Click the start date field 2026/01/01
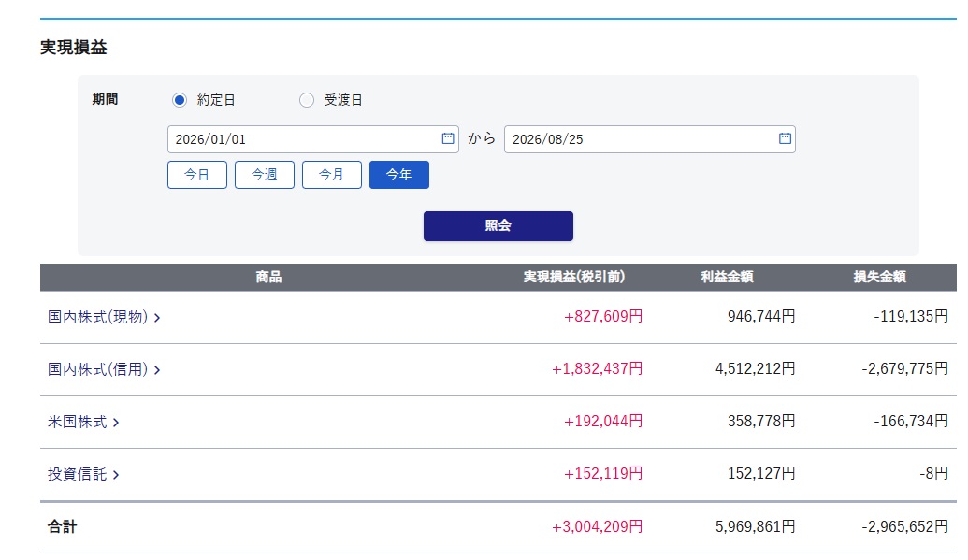This screenshot has height=560, width=968. (x=313, y=139)
